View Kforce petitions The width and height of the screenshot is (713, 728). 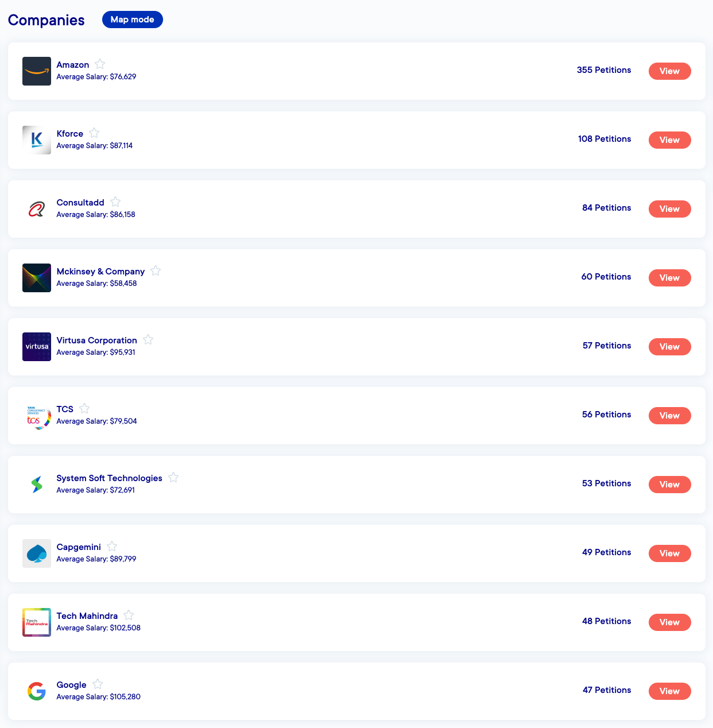coord(669,140)
